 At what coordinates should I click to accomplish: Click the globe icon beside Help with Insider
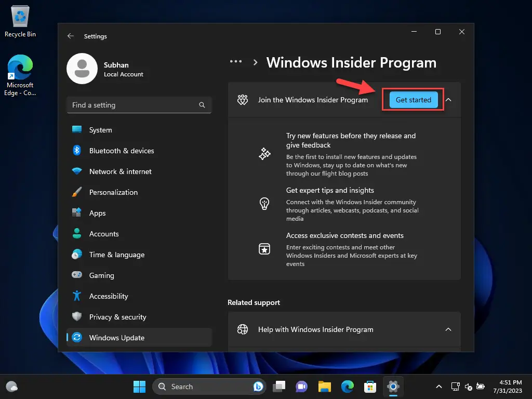pos(243,329)
